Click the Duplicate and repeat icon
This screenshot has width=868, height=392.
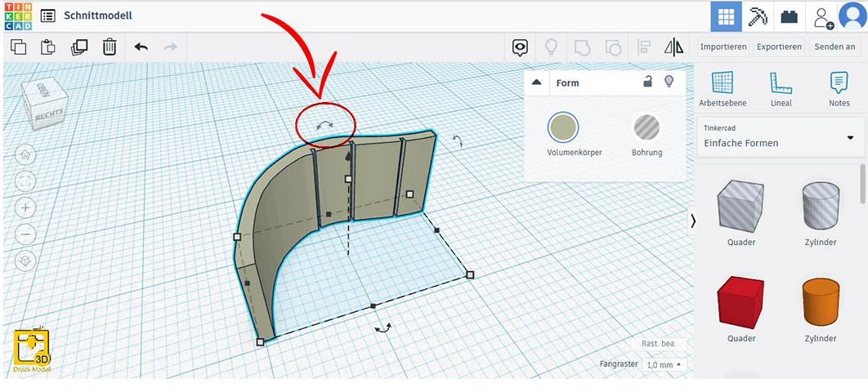(x=79, y=47)
